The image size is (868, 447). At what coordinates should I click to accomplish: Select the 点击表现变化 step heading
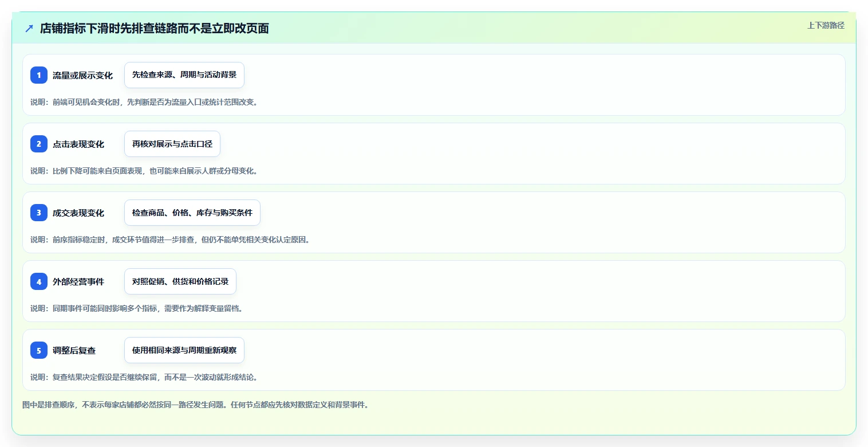[78, 144]
